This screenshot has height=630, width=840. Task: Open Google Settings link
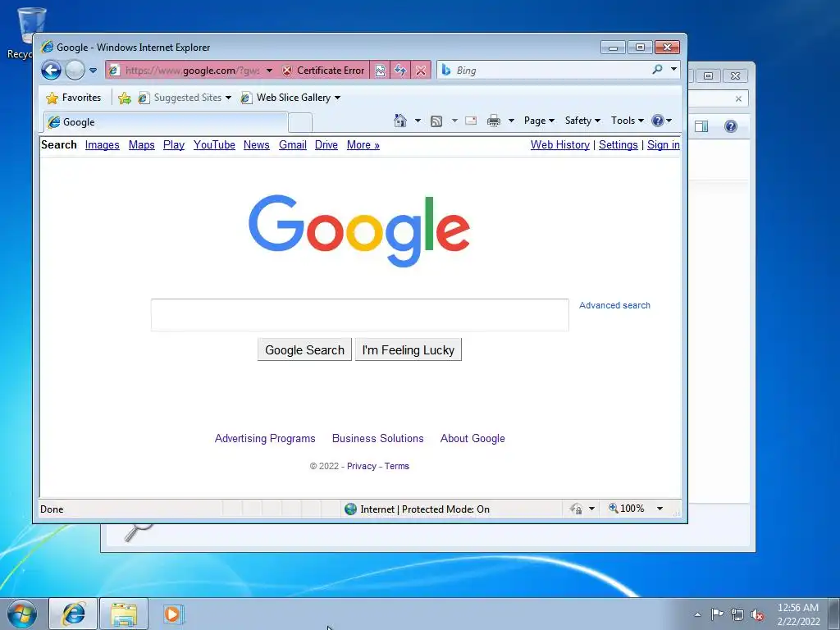(x=619, y=144)
